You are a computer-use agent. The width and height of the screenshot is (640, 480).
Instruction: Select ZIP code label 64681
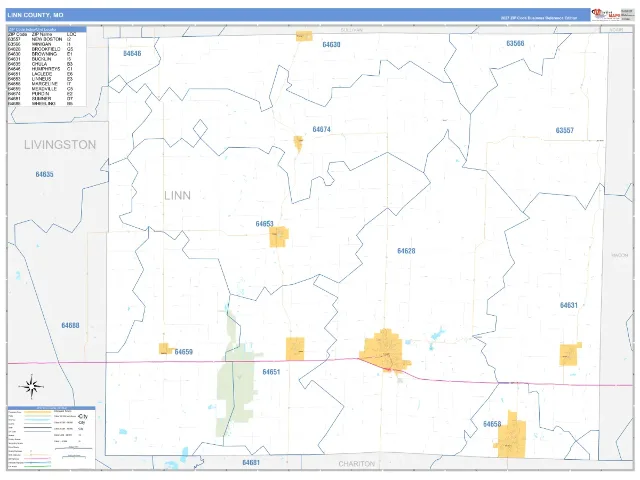[251, 462]
